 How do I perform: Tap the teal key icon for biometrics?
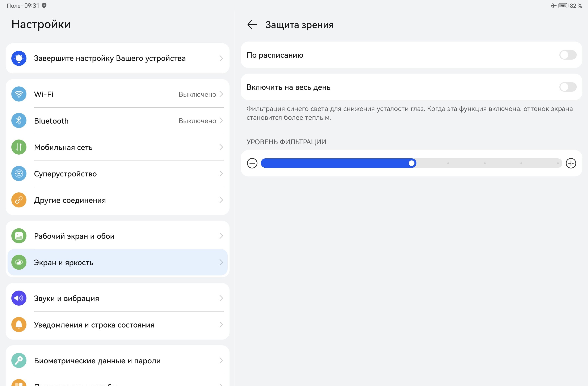click(x=19, y=361)
